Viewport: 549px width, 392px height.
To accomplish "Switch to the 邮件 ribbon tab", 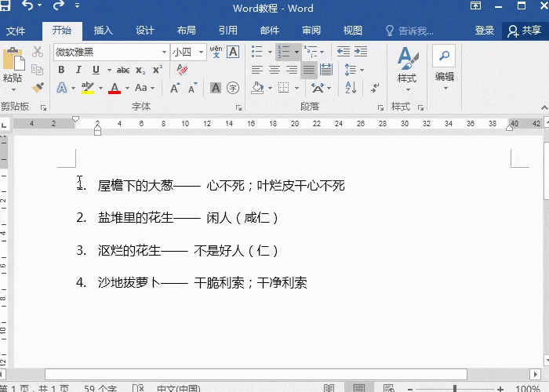I will click(270, 31).
